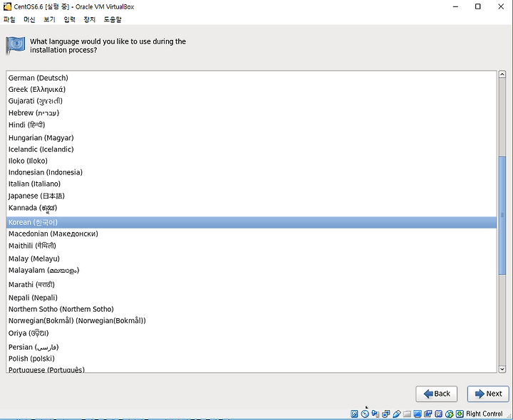Select Icelandic (Icelandic) in the list
Viewport: 513px width, 420px height.
pyautogui.click(x=252, y=149)
